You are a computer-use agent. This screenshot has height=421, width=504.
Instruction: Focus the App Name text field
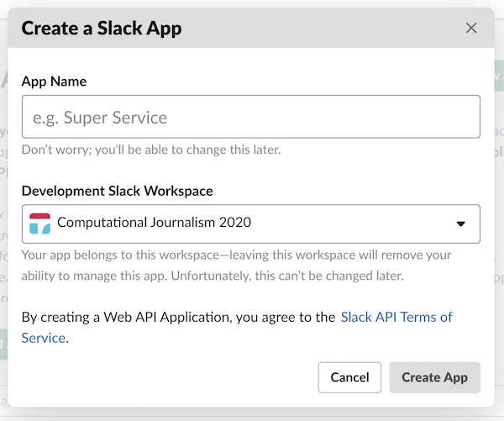pos(250,117)
